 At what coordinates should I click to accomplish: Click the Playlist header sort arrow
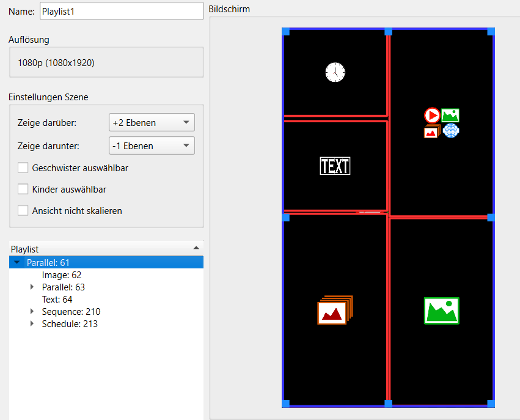click(196, 248)
